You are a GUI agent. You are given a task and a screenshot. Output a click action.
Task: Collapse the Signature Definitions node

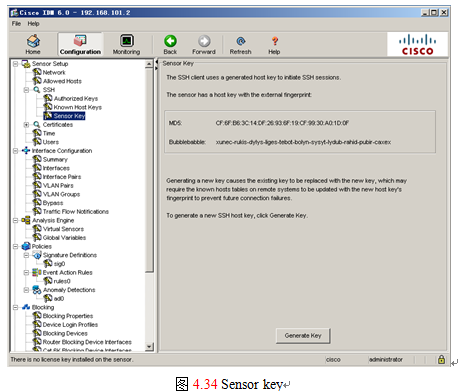click(x=26, y=255)
